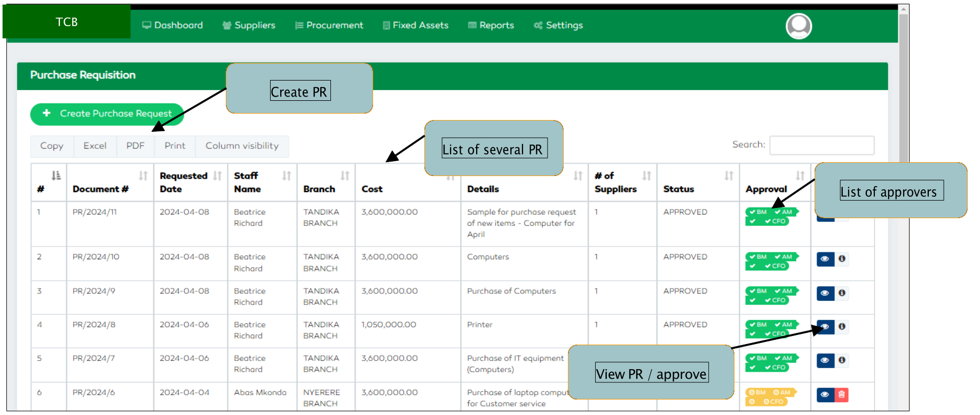980x415 pixels.
Task: Click Create Purchase Request button
Action: (x=107, y=114)
